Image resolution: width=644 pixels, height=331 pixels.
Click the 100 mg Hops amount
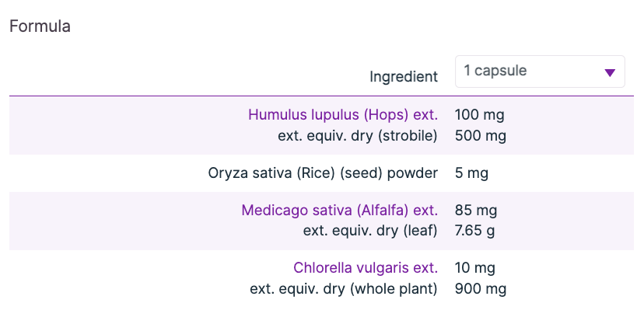(x=479, y=115)
